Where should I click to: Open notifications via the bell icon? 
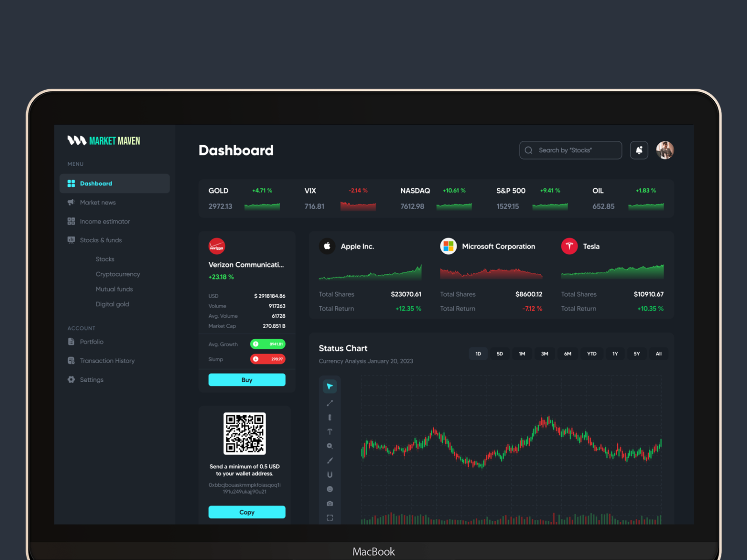(x=639, y=150)
